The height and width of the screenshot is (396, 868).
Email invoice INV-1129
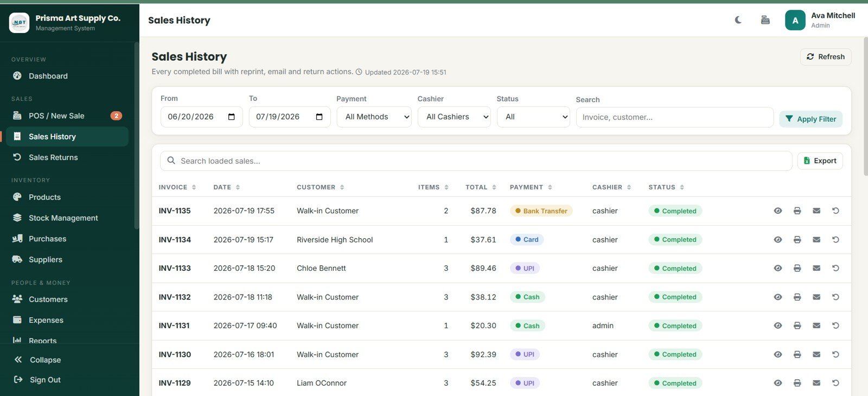[816, 383]
